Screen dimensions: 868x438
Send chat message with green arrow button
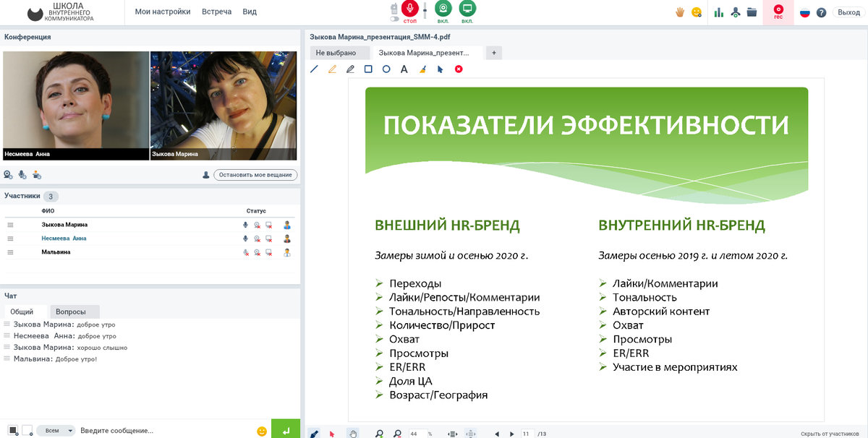tap(286, 430)
